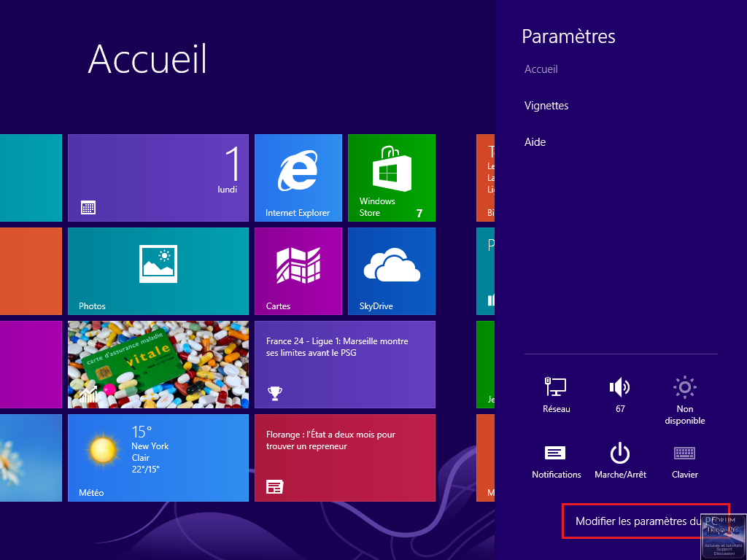Open the Cartes maps tile
Viewport: 747px width, 560px height.
point(298,271)
